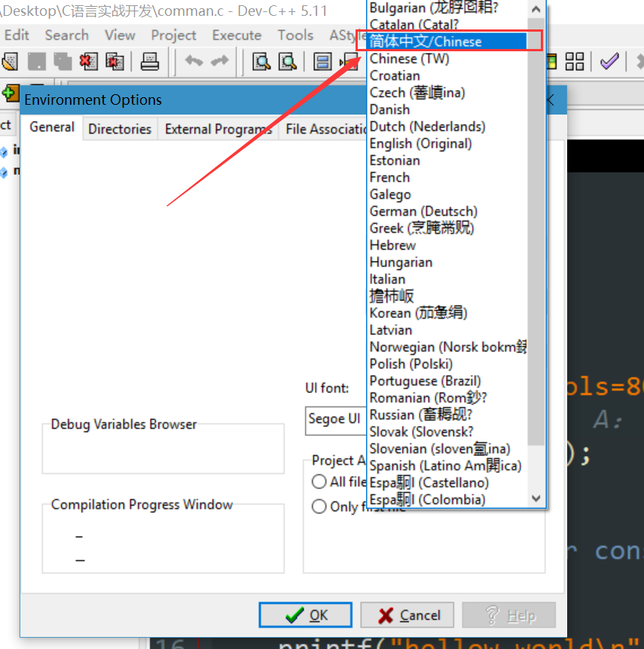Select the Croatian language entry
Viewport: 644px width, 649px height.
447,75
